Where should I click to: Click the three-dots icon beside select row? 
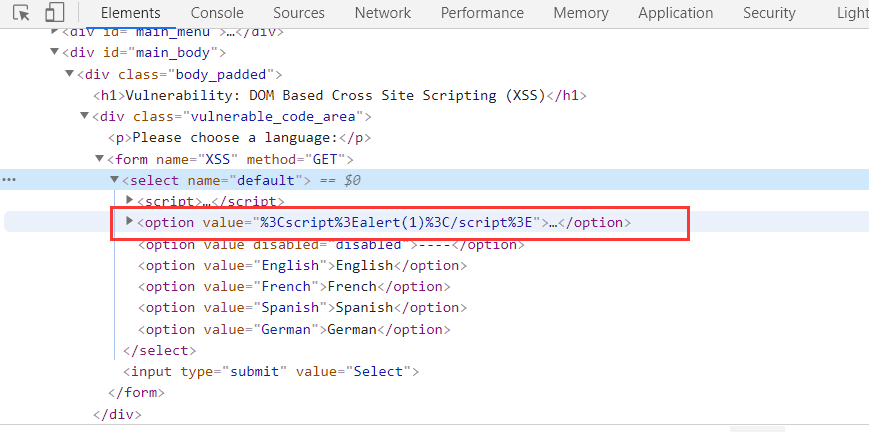tap(9, 180)
